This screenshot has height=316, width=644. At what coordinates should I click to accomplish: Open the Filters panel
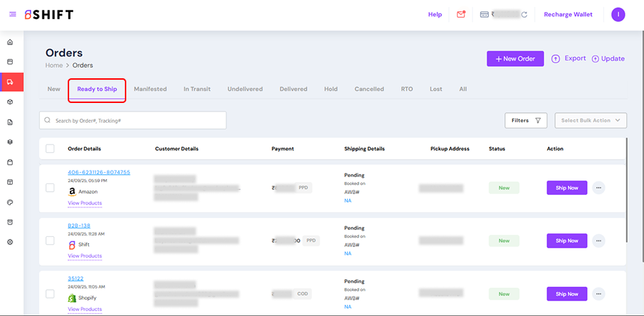(x=525, y=121)
